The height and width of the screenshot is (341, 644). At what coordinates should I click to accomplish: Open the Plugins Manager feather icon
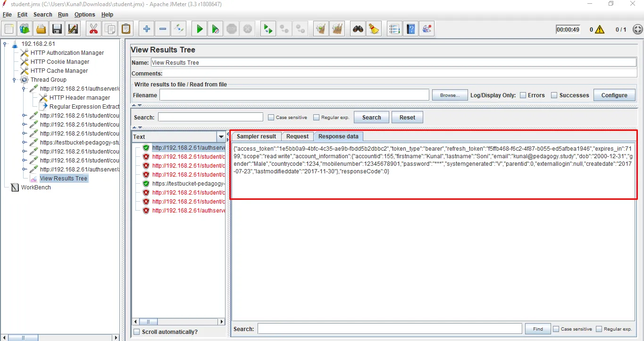pyautogui.click(x=427, y=29)
